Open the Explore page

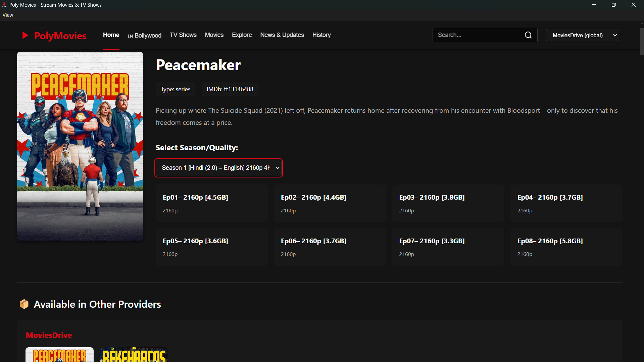(x=242, y=35)
